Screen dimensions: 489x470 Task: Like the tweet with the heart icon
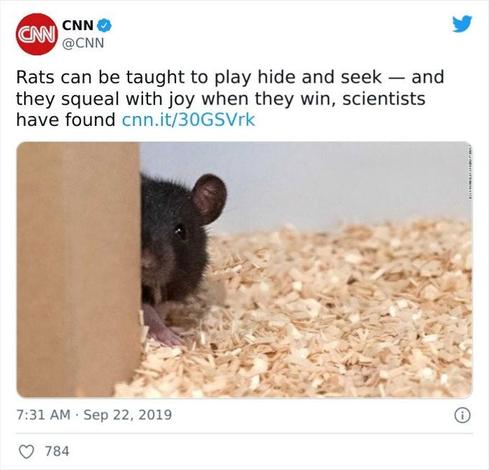coord(26,452)
